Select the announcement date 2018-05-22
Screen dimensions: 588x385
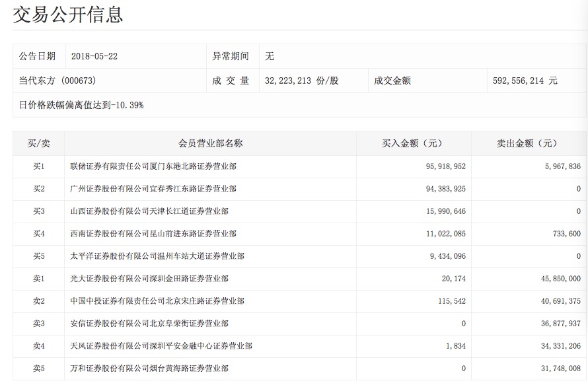[94, 57]
